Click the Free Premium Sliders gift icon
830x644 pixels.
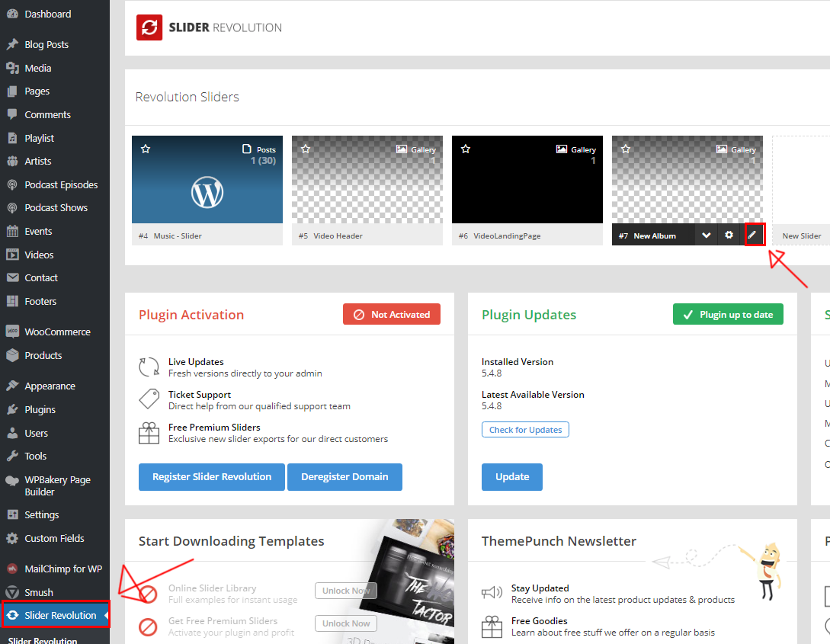click(149, 433)
